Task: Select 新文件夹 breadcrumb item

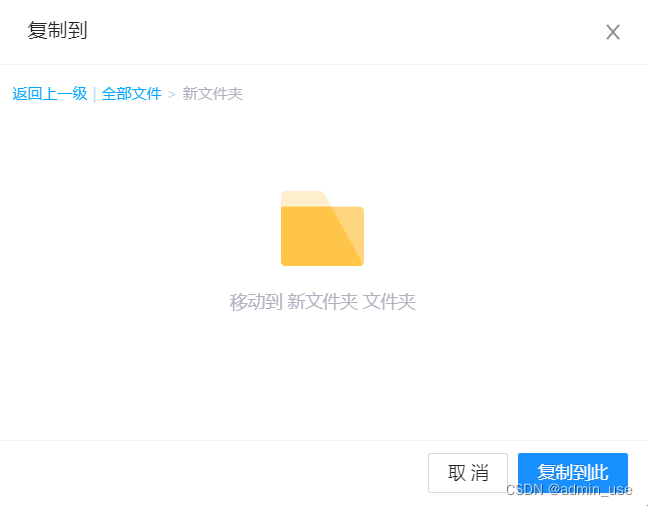Action: pyautogui.click(x=212, y=94)
